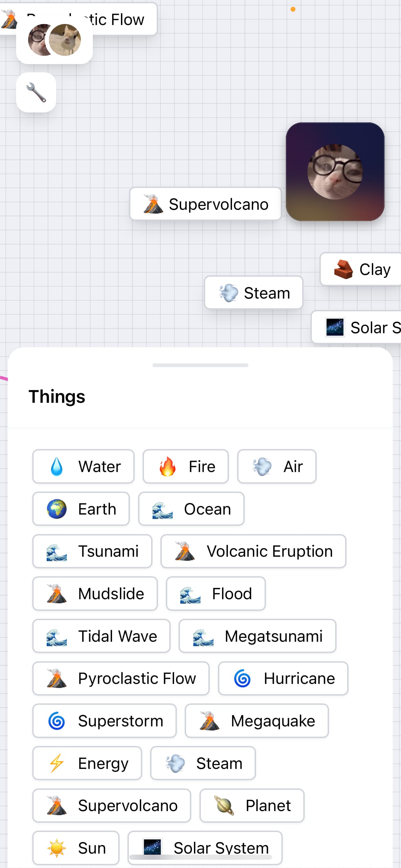
Task: Click the Supervolcano item on the canvas
Action: coord(205,204)
